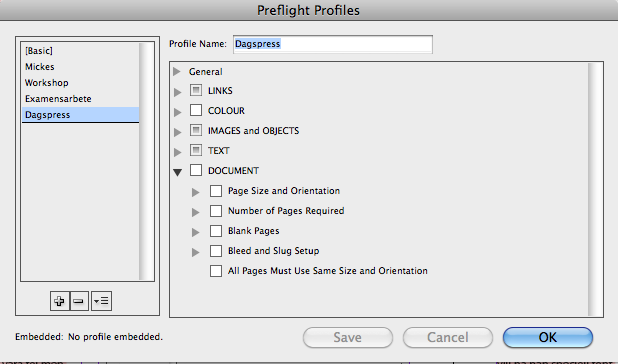The height and width of the screenshot is (364, 618).
Task: Check Number of Pages Required
Action: 216,211
